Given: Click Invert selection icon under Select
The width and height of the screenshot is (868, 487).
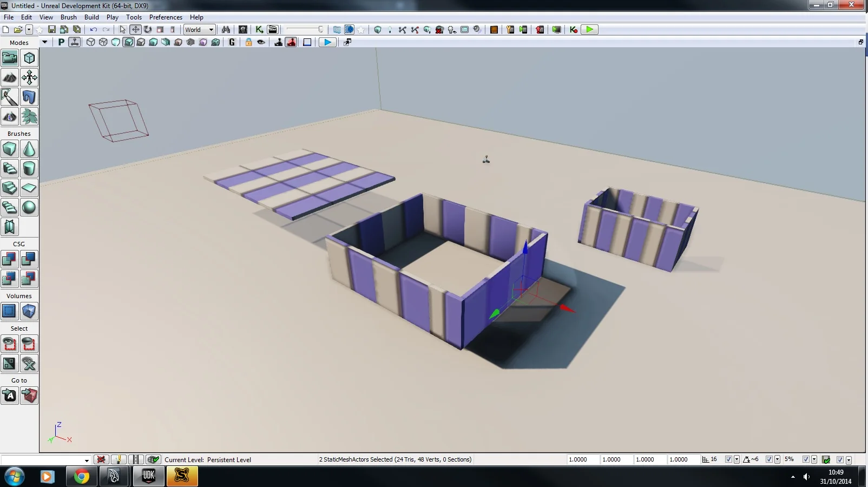Looking at the screenshot, I should click(x=10, y=363).
